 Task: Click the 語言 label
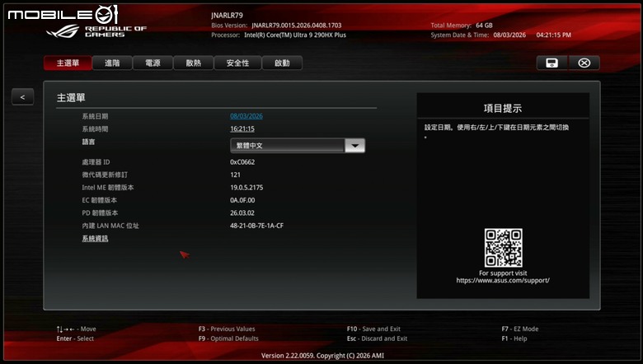pos(88,142)
